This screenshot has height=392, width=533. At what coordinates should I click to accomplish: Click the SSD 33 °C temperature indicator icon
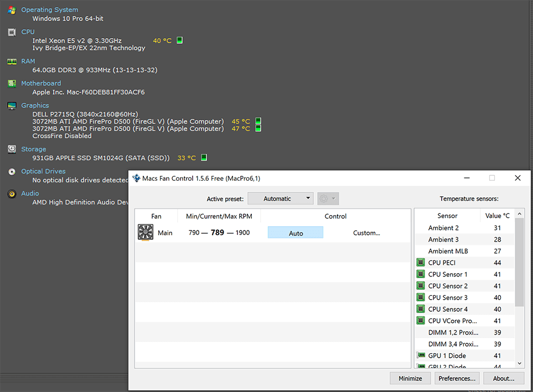tap(204, 158)
